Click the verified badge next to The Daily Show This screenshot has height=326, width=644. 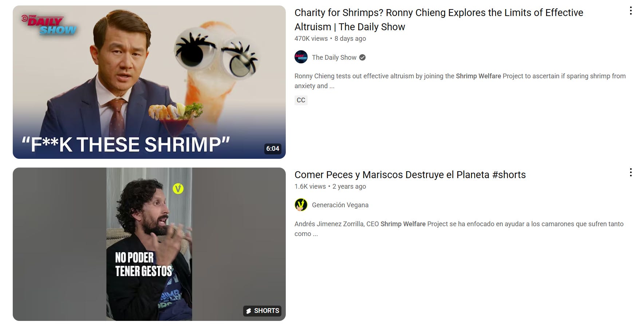point(362,57)
